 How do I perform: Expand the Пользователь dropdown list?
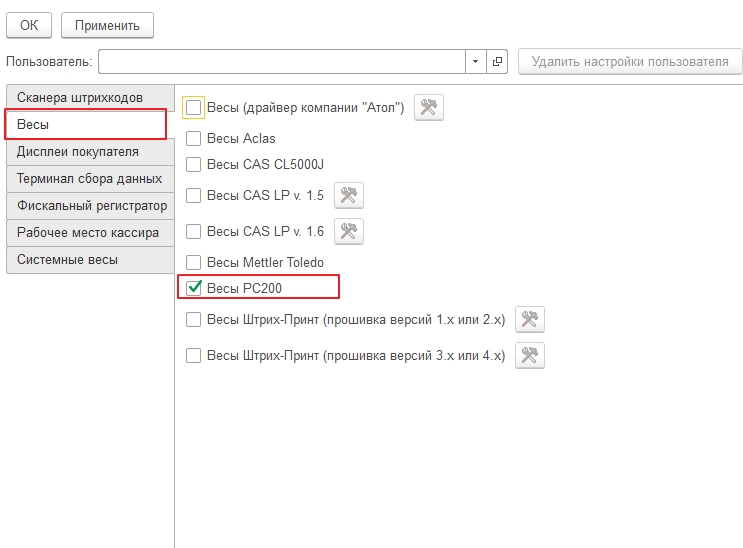pos(476,62)
